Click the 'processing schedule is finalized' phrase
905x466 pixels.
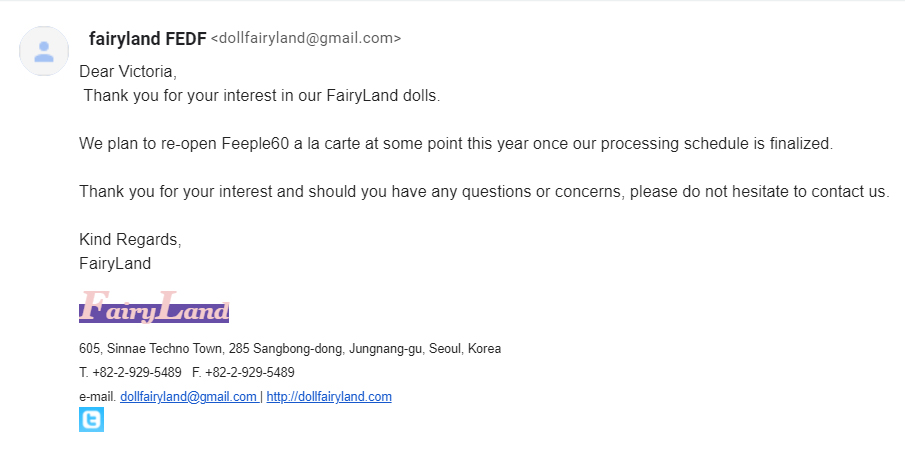point(717,143)
